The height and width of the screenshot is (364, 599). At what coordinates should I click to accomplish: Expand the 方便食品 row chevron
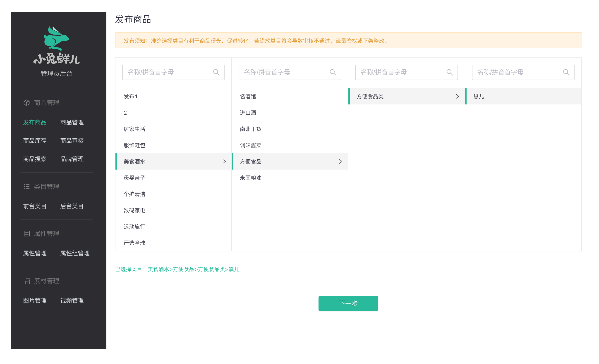pos(340,161)
